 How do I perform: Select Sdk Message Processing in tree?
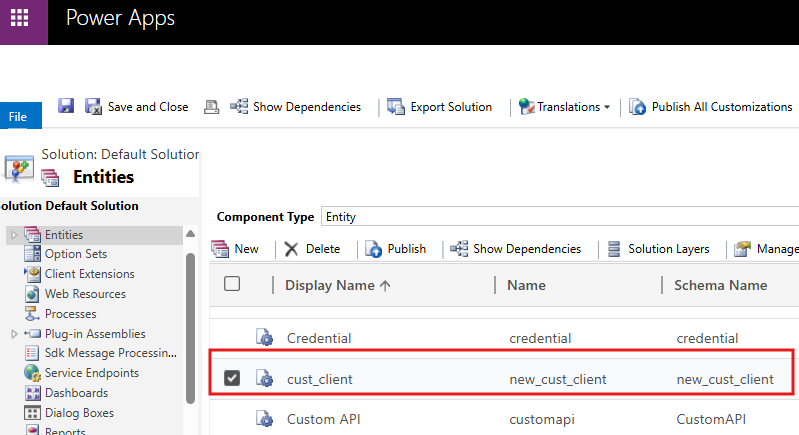(x=111, y=353)
